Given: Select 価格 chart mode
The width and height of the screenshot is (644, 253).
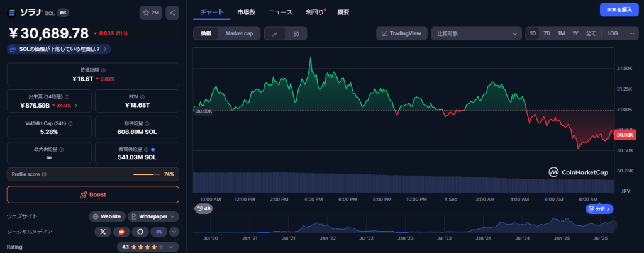Looking at the screenshot, I should pos(206,34).
